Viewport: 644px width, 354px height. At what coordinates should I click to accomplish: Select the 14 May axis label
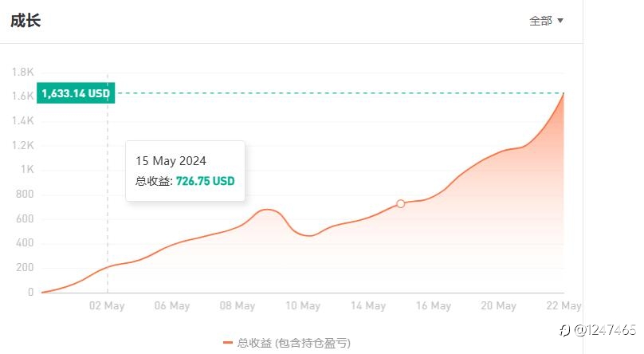pos(368,306)
